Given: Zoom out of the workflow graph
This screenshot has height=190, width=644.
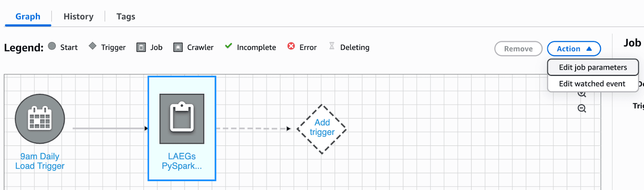Looking at the screenshot, I should (582, 108).
